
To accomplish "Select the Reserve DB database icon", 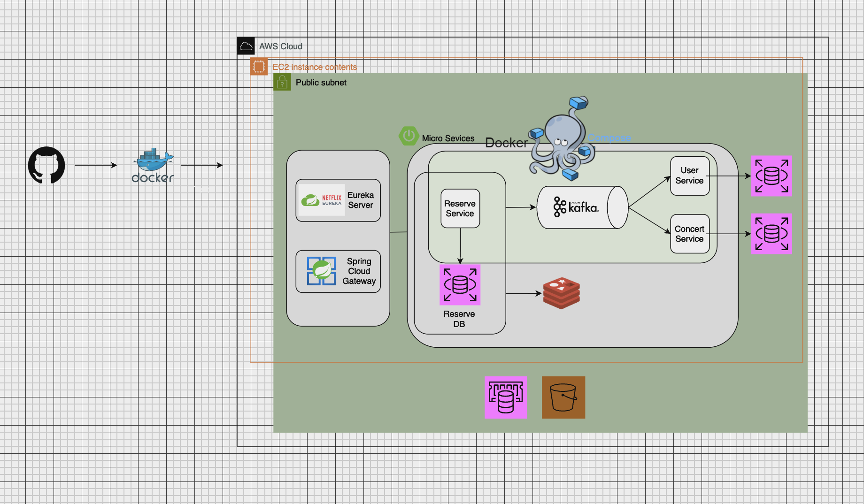I will point(460,285).
